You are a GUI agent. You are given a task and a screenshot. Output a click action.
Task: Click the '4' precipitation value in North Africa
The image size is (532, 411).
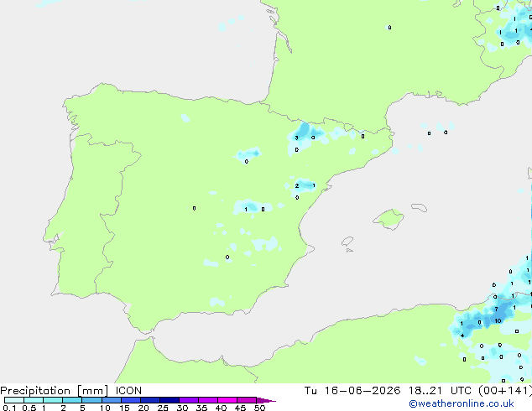[x=462, y=336]
